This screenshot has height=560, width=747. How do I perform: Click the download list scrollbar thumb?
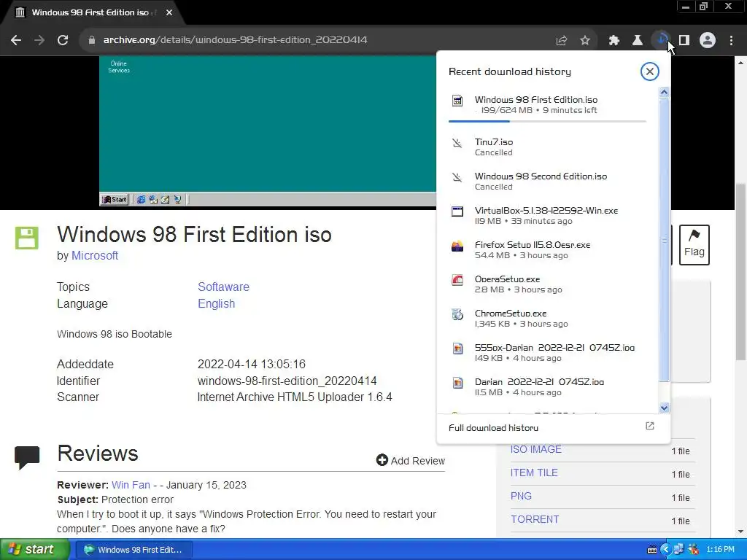tap(664, 239)
